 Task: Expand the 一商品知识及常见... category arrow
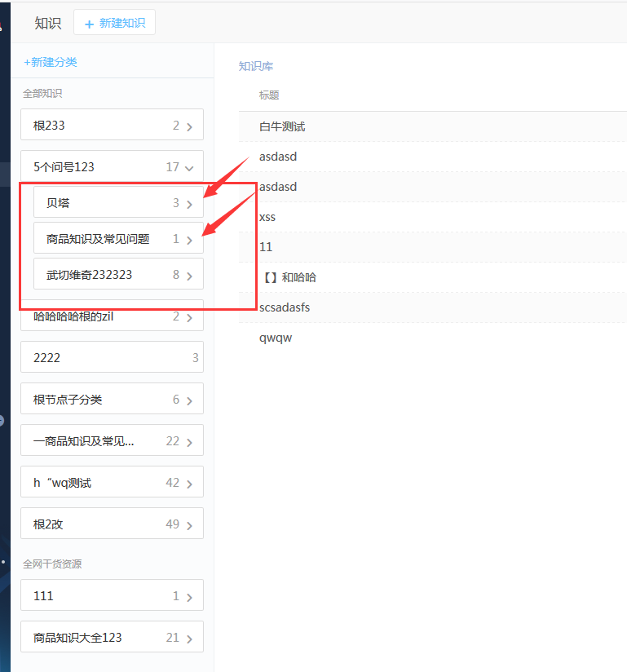189,442
